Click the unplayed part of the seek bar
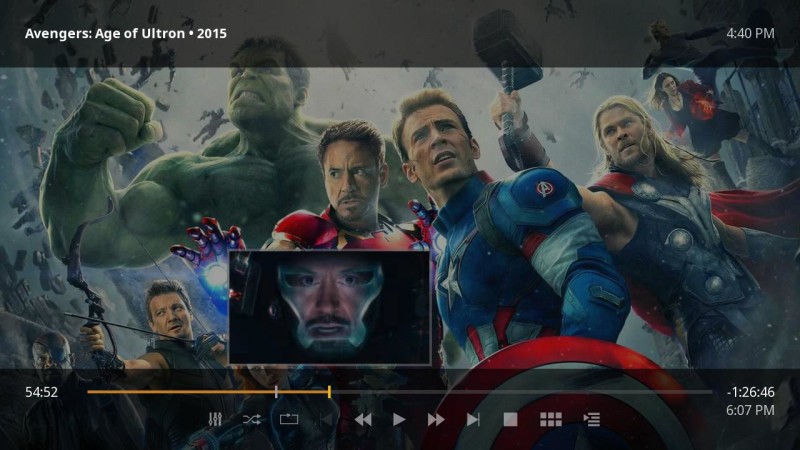This screenshot has height=450, width=800. pos(520,392)
